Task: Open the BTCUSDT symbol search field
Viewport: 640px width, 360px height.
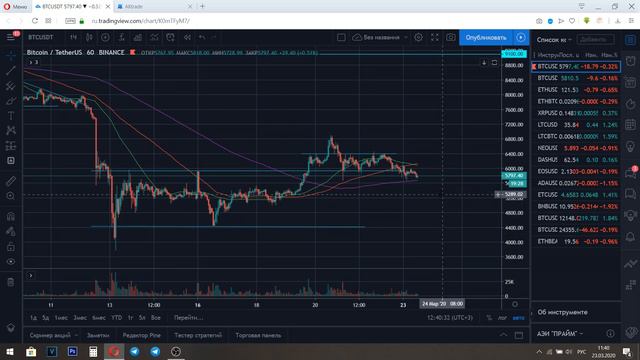Action: 41,37
